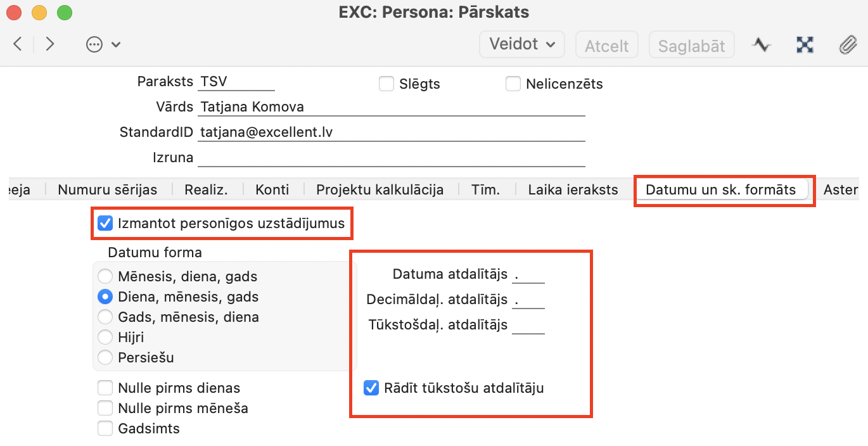The height and width of the screenshot is (446, 868).
Task: Click the Tūkstošdaļ. atdalītājs input field
Action: point(528,325)
